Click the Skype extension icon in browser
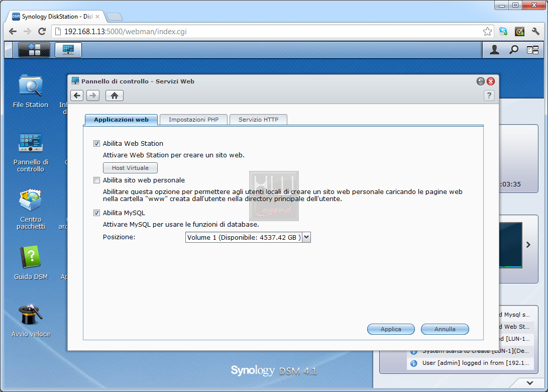The width and height of the screenshot is (548, 392). pyautogui.click(x=503, y=32)
